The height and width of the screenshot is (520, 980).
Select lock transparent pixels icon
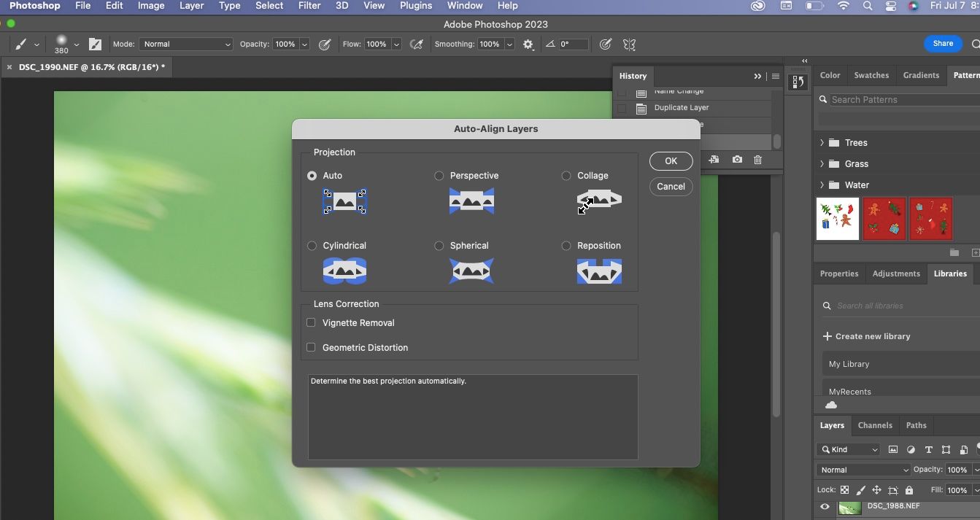click(844, 490)
